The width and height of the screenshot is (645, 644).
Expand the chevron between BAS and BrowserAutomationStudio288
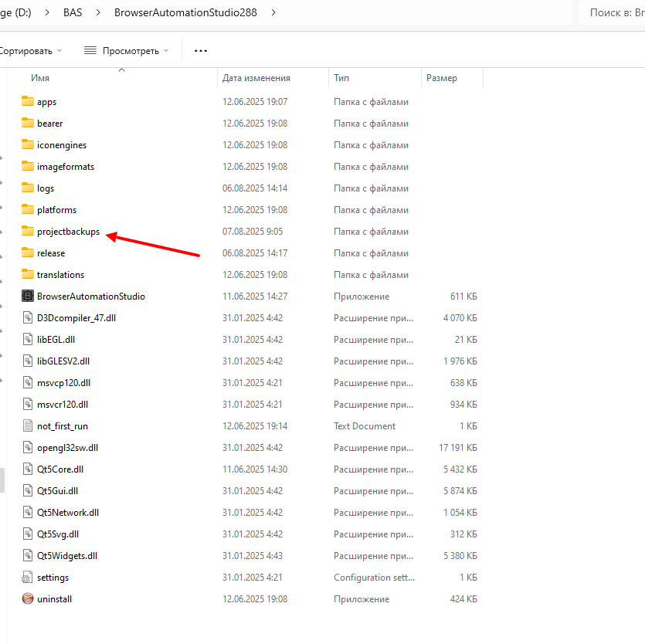pyautogui.click(x=100, y=12)
